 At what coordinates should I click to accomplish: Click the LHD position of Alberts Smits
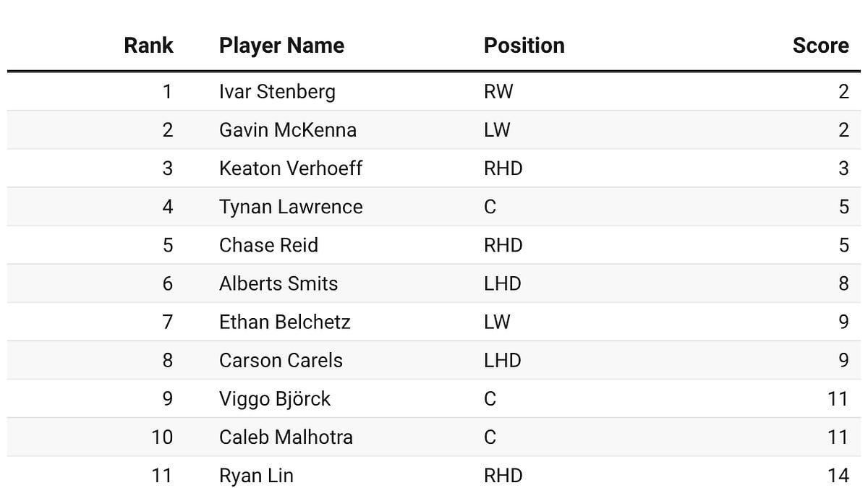[x=502, y=283]
